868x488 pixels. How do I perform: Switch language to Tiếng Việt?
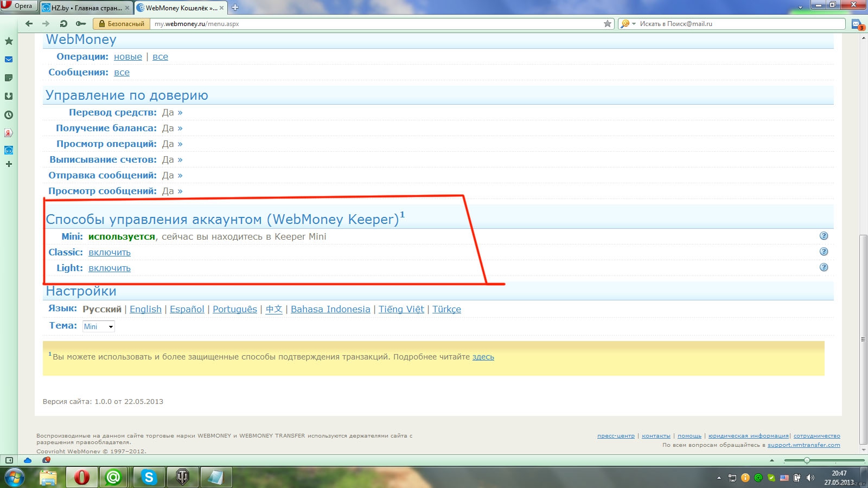pos(401,309)
